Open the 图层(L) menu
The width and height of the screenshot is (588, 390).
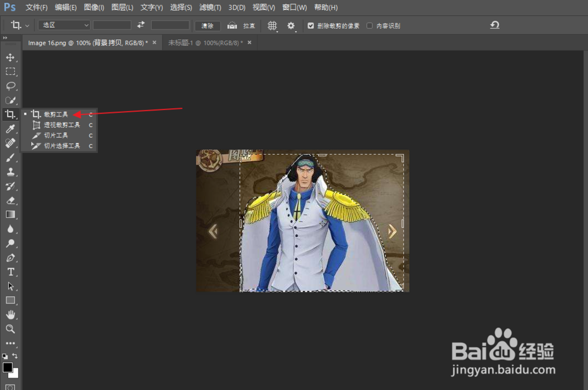(x=122, y=8)
